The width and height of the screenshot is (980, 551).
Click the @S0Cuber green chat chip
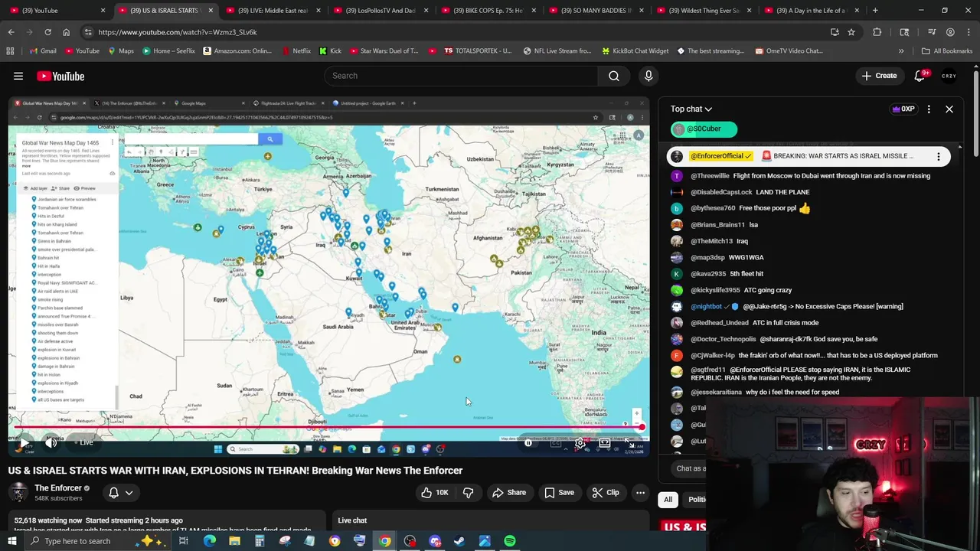tap(704, 129)
